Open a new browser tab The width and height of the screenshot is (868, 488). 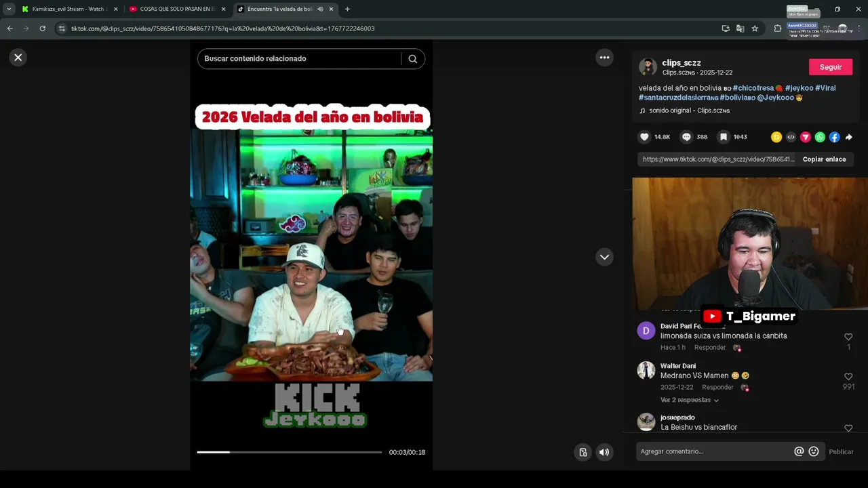[x=347, y=9]
